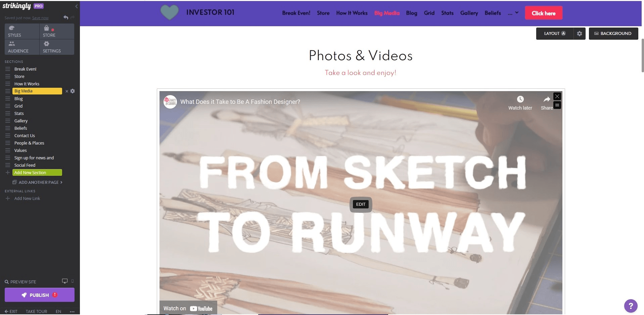Screen dimensions: 644x315
Task: Select Gallery in the sections list
Action: pyautogui.click(x=21, y=121)
